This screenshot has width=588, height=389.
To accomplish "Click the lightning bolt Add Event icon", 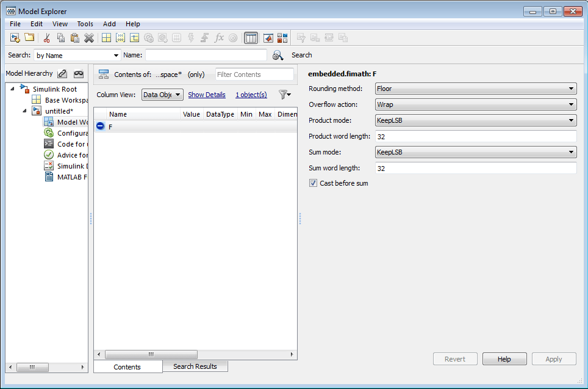I will coord(191,38).
